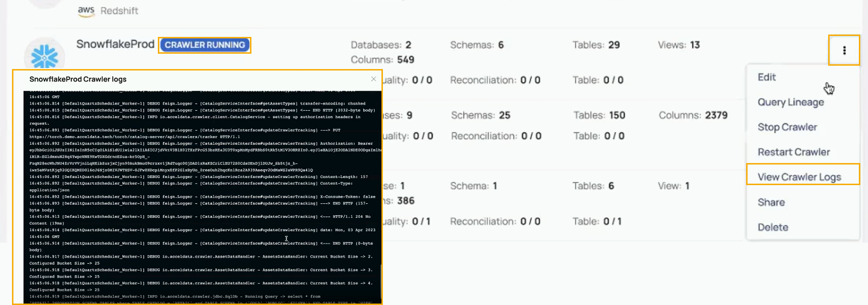The height and width of the screenshot is (305, 868).
Task: Click the 'Tables: 29' count
Action: click(596, 45)
